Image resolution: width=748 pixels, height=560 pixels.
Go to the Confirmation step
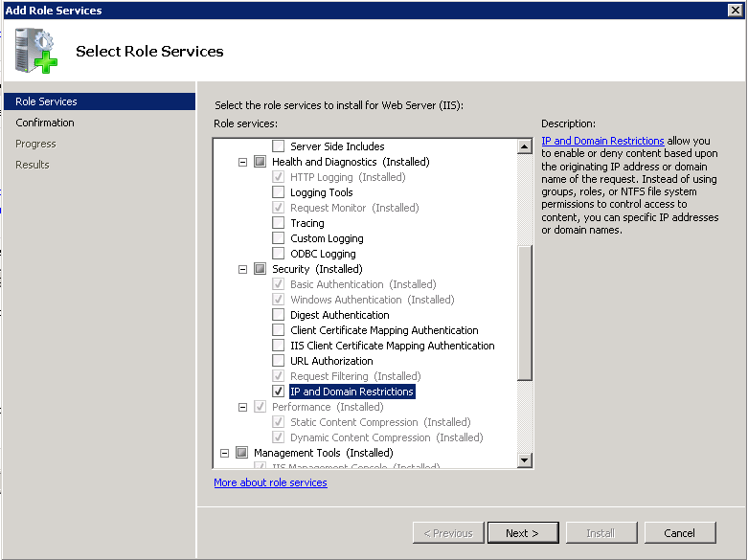pos(45,123)
